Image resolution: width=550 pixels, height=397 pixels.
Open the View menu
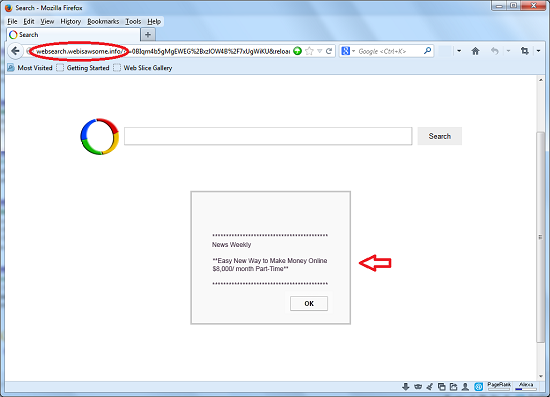[x=47, y=22]
